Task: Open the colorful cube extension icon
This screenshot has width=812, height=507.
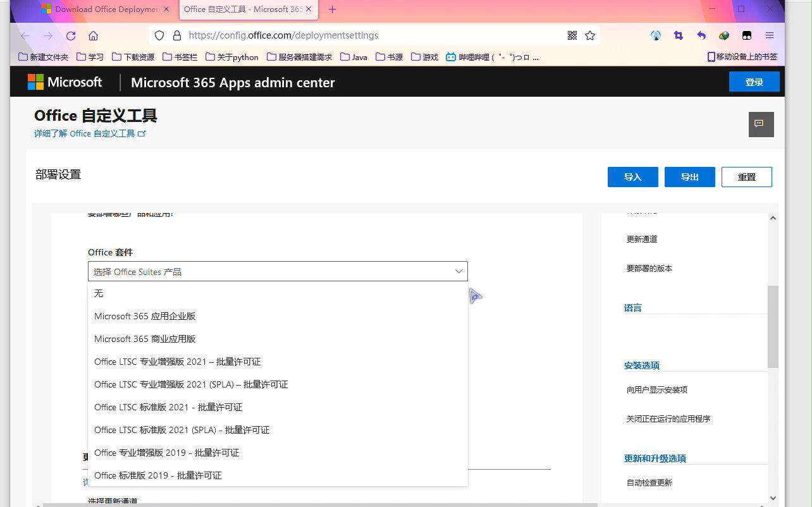Action: (x=724, y=35)
